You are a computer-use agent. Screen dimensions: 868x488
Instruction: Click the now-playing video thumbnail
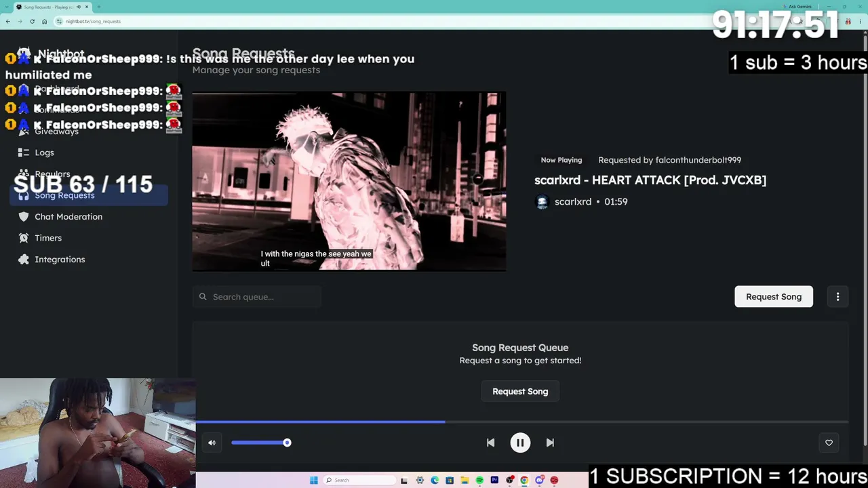pos(349,182)
